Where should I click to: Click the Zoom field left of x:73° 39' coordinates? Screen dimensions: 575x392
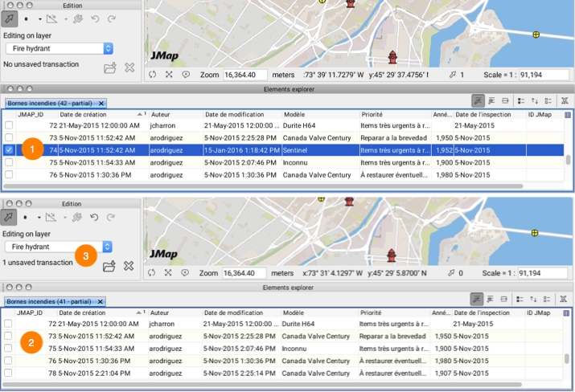(244, 74)
